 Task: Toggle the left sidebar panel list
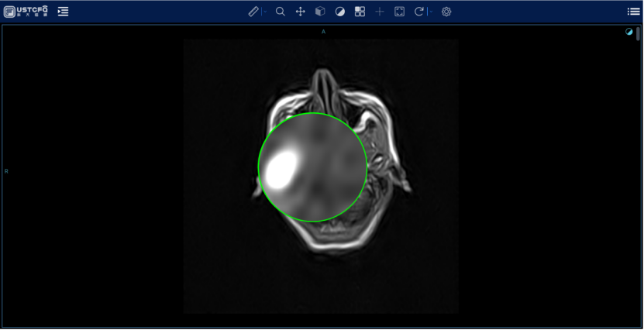[x=64, y=12]
